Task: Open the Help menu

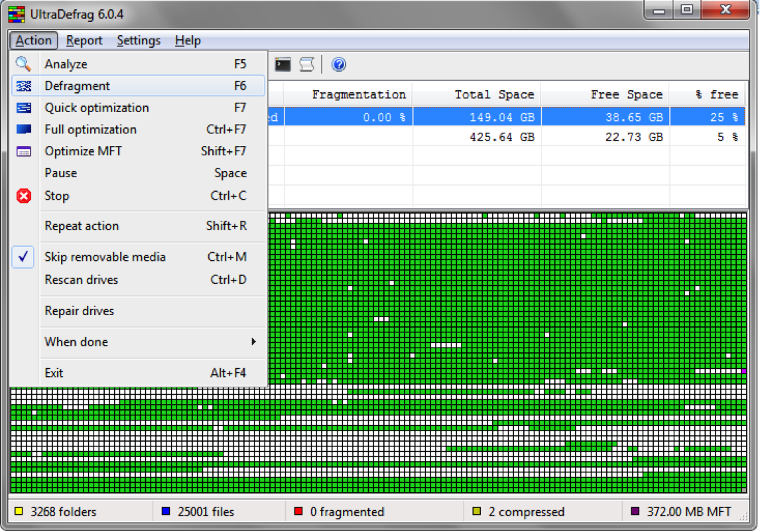Action: pyautogui.click(x=188, y=40)
